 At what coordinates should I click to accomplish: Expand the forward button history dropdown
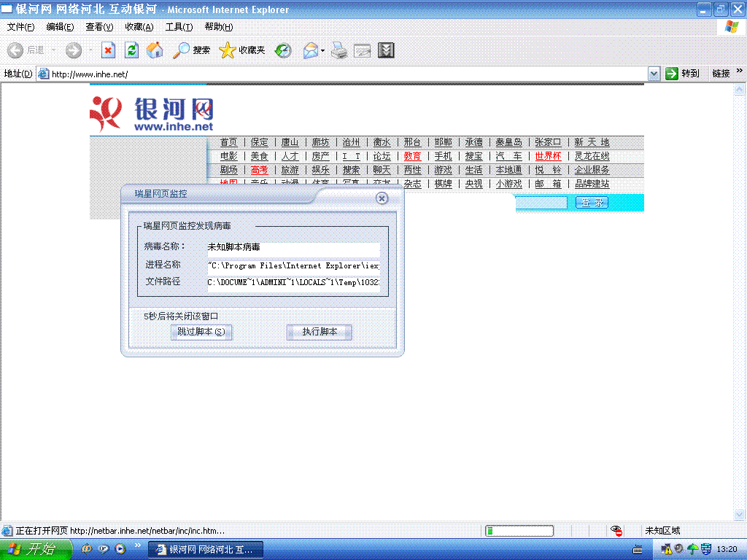pos(90,50)
